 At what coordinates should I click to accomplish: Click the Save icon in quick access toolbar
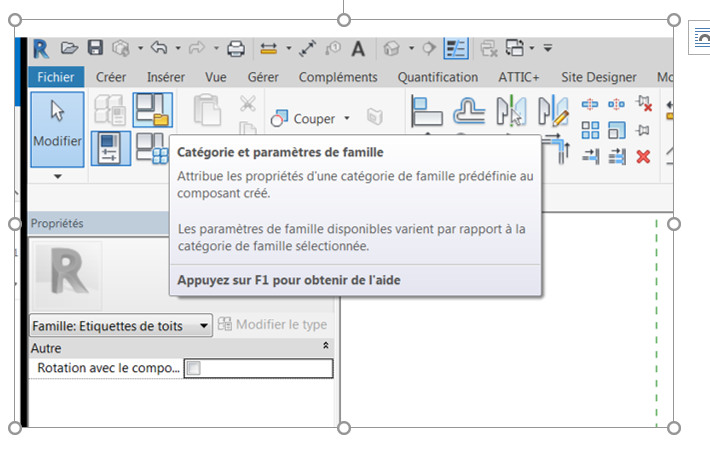[95, 48]
